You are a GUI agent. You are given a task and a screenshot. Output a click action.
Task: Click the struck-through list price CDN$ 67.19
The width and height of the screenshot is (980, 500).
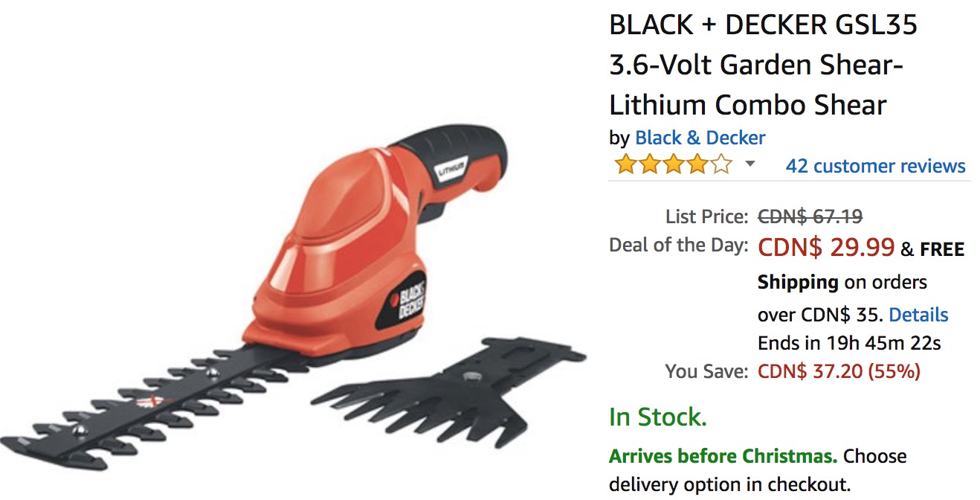(810, 217)
